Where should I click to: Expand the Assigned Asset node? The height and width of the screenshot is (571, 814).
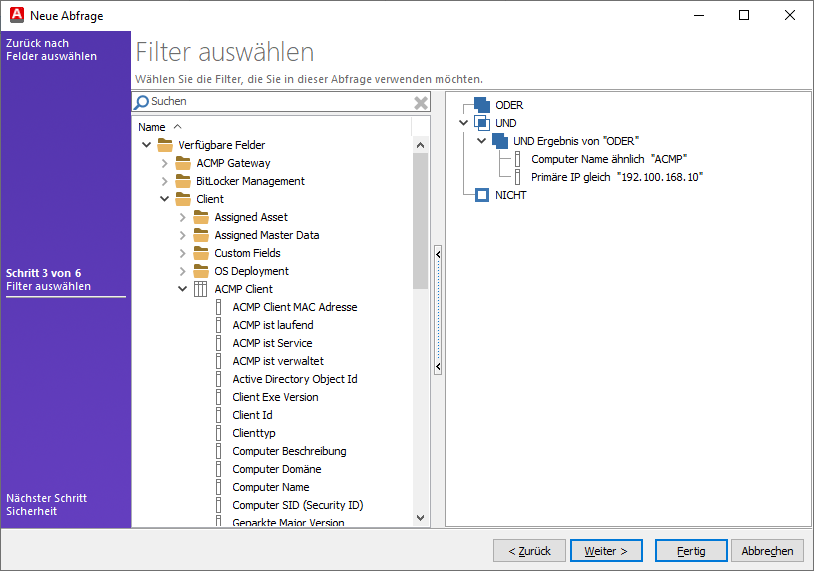point(182,217)
